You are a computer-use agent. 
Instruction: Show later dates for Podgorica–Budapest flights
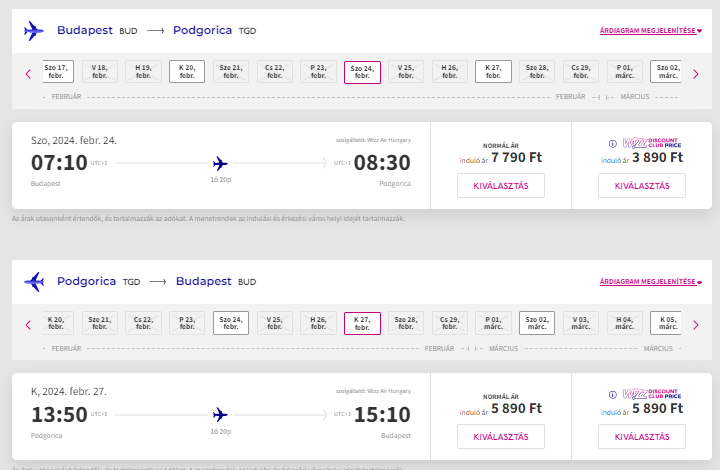[696, 325]
